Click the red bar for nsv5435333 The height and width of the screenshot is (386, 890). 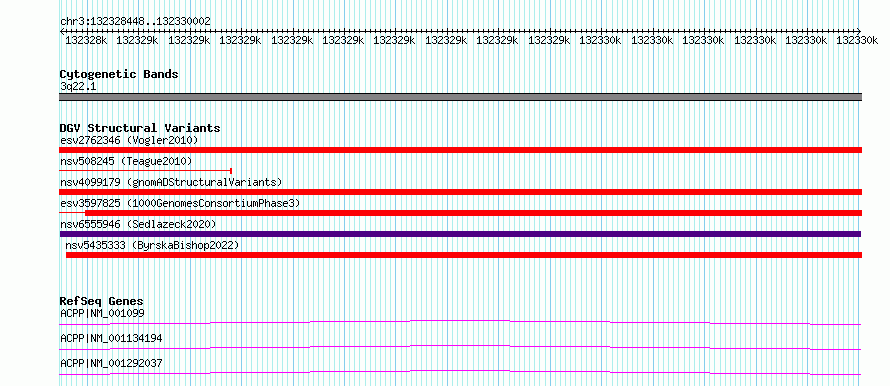[x=464, y=255]
